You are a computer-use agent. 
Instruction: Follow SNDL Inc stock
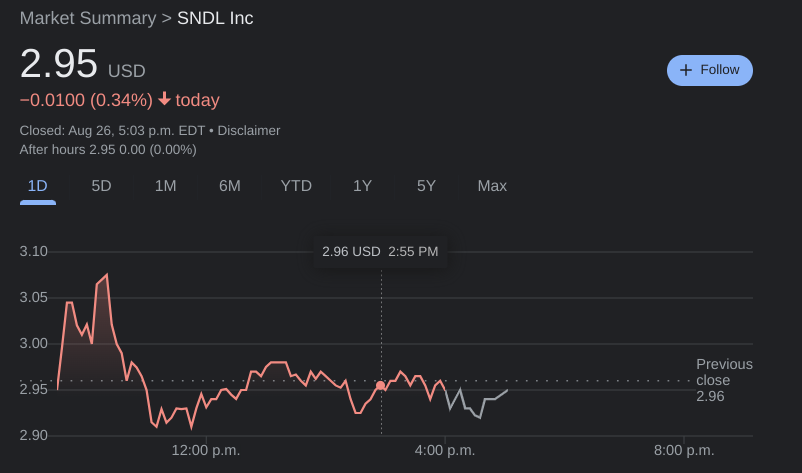pyautogui.click(x=709, y=70)
